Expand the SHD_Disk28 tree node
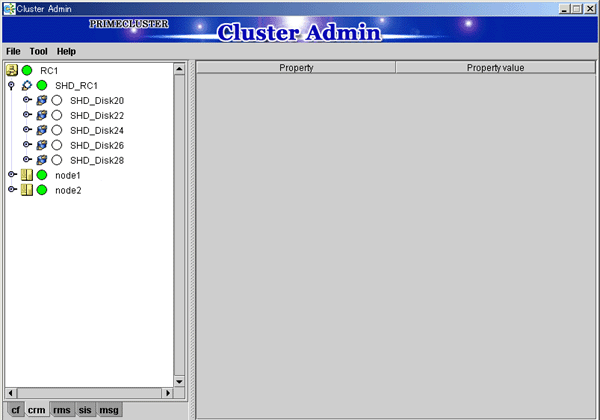This screenshot has width=600, height=420. [x=27, y=159]
